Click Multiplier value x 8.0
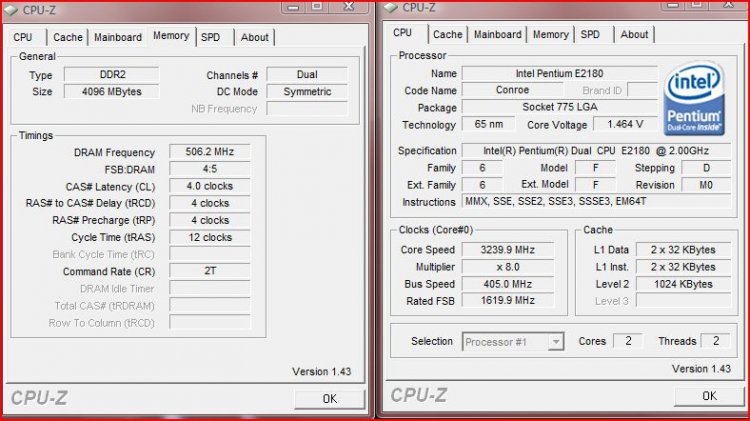 point(507,267)
